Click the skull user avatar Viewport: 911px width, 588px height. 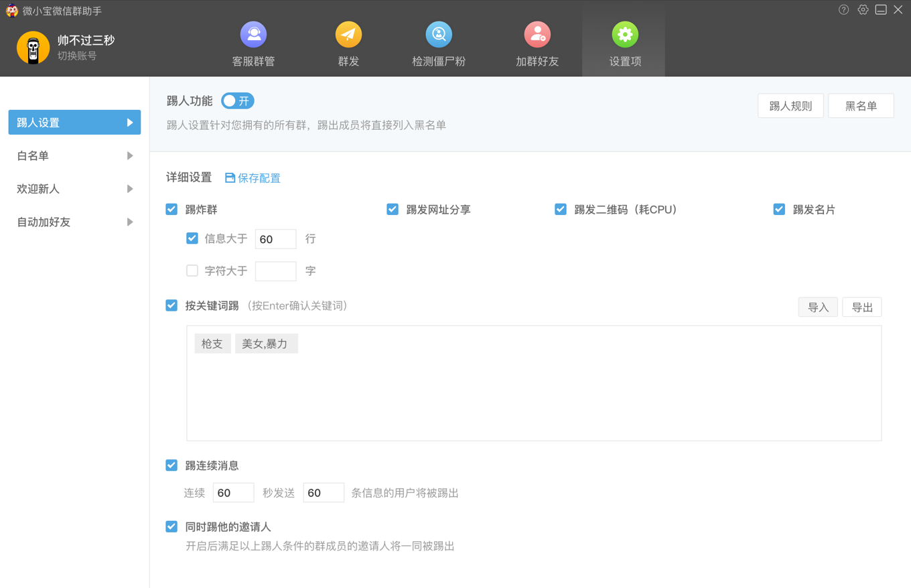tap(33, 48)
